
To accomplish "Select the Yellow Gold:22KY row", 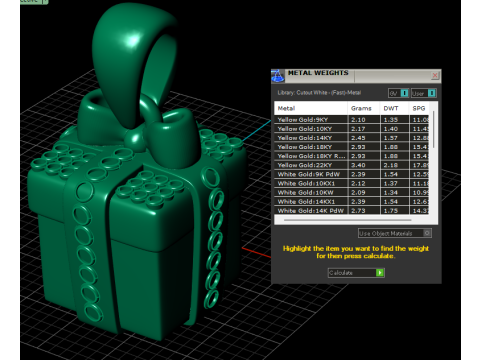I will click(352, 165).
